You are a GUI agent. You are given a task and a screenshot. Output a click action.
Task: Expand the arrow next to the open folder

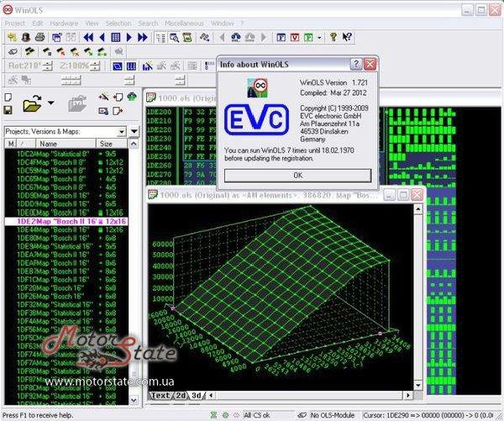(x=51, y=104)
